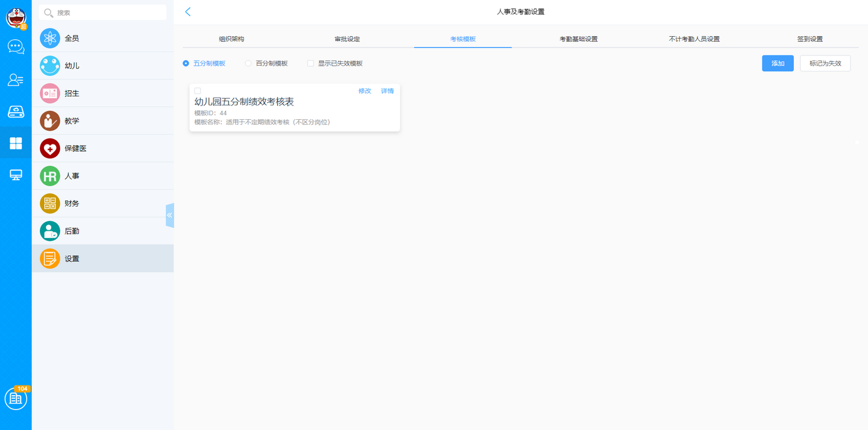Viewport: 868px width, 430px height.
Task: Switch to the 考核模板 tab
Action: pyautogui.click(x=463, y=39)
